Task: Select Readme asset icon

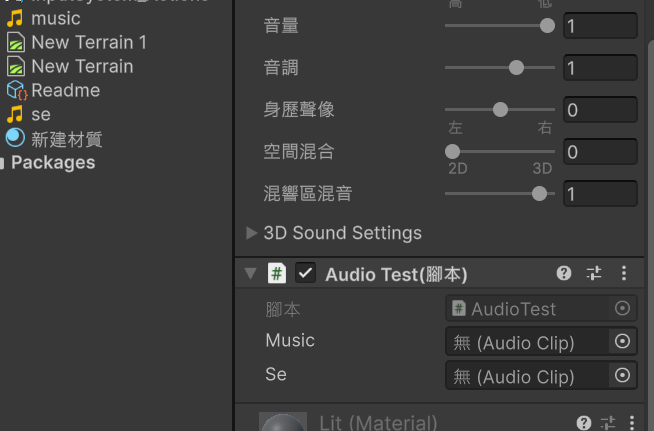Action: point(16,90)
